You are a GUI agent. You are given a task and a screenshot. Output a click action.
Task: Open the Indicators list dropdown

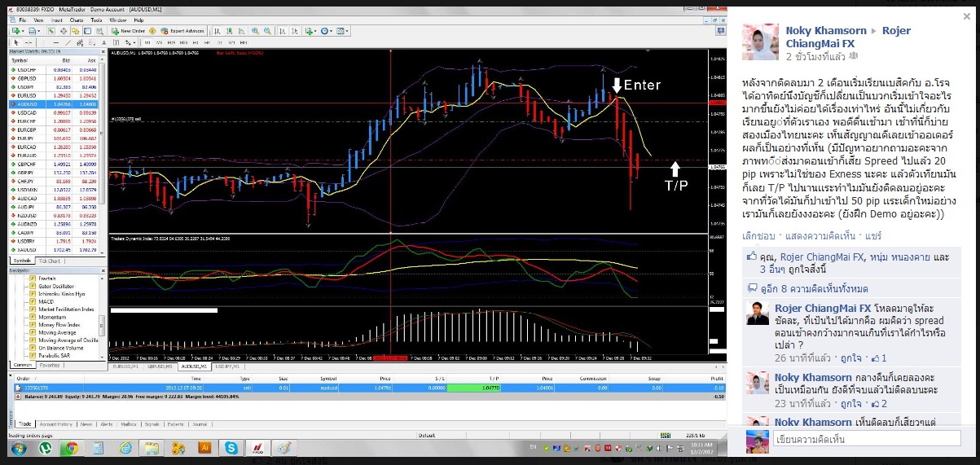[x=310, y=31]
